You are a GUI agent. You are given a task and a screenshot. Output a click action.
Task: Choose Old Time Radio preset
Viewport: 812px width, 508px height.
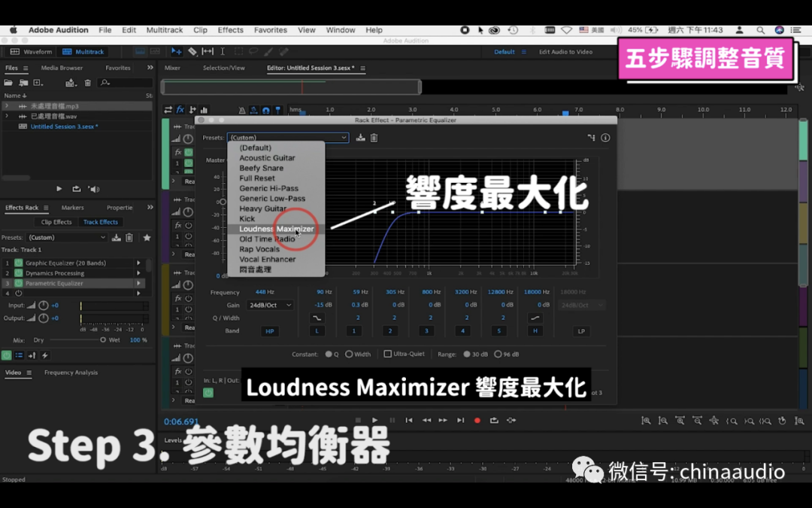click(x=276, y=239)
